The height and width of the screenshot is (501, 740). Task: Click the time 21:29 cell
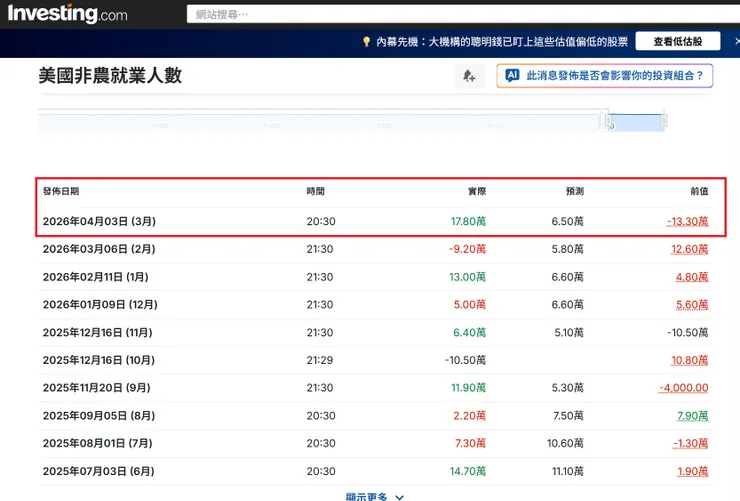pyautogui.click(x=320, y=360)
